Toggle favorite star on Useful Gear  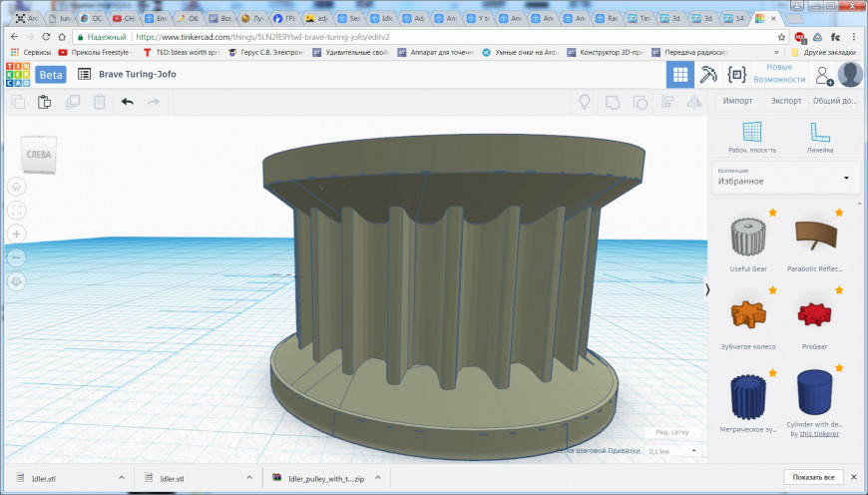click(771, 213)
